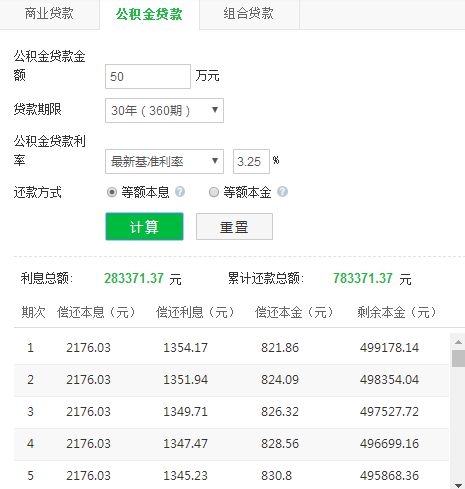This screenshot has height=489, width=465.
Task: Click remaining principal 498354.04
Action: click(389, 380)
